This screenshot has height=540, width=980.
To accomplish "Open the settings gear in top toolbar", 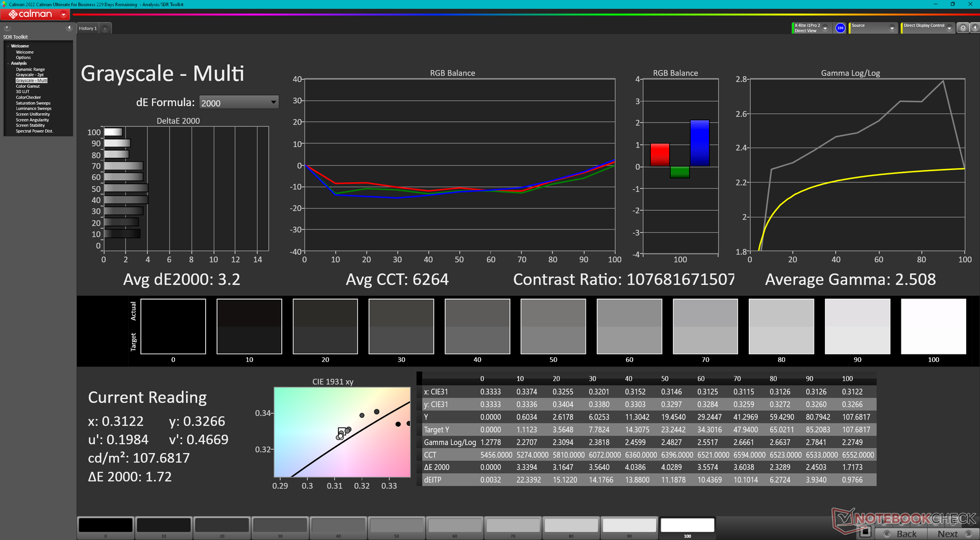I will coord(963,28).
